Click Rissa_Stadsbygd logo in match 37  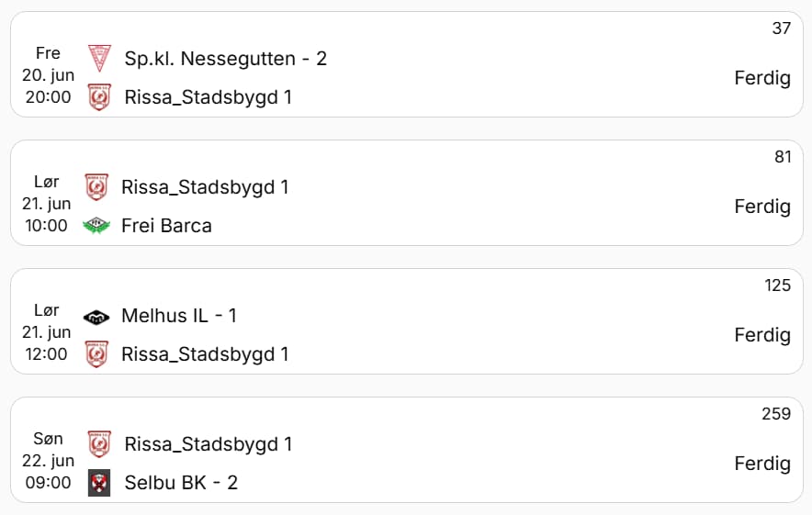click(98, 96)
